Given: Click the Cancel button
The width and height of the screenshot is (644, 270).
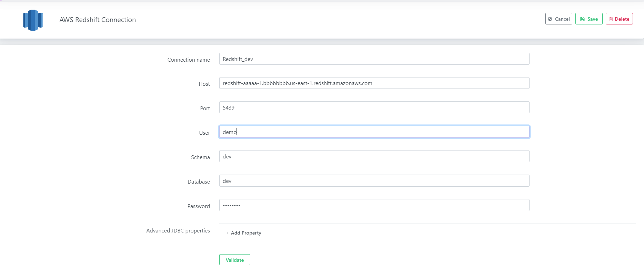Looking at the screenshot, I should (559, 19).
